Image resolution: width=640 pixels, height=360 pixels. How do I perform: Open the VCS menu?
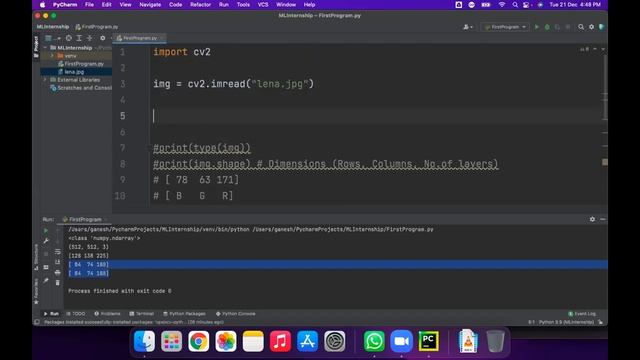(263, 5)
